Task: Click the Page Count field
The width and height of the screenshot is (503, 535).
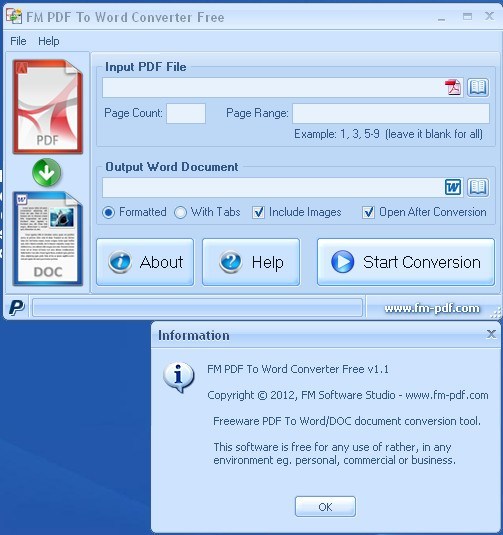Action: 186,113
